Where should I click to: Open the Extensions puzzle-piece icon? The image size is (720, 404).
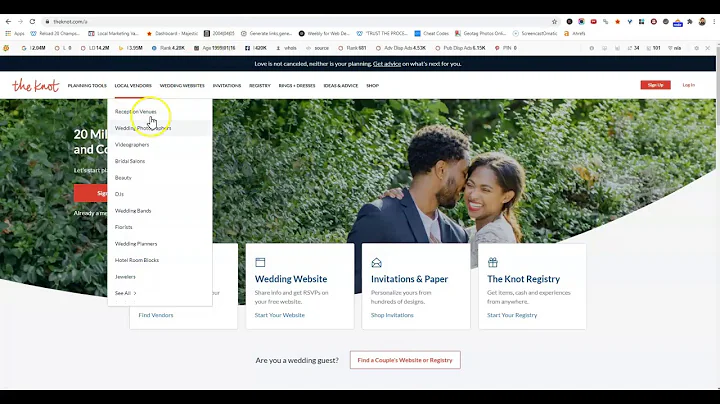point(690,22)
